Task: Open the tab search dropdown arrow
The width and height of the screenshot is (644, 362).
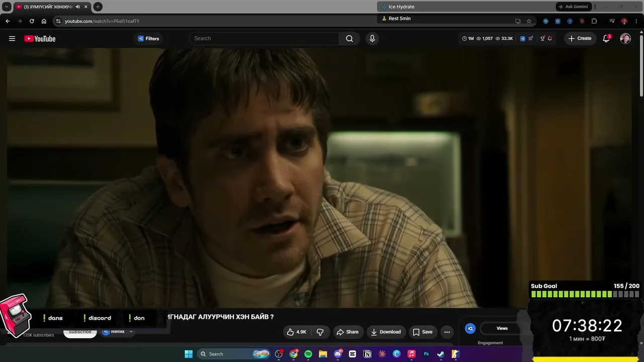Action: 7,7
